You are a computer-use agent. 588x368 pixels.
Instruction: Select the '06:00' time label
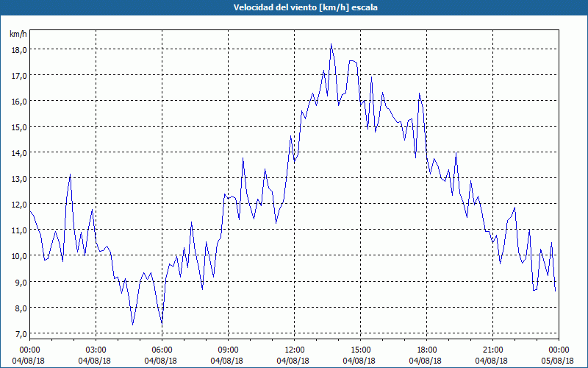[x=162, y=350]
